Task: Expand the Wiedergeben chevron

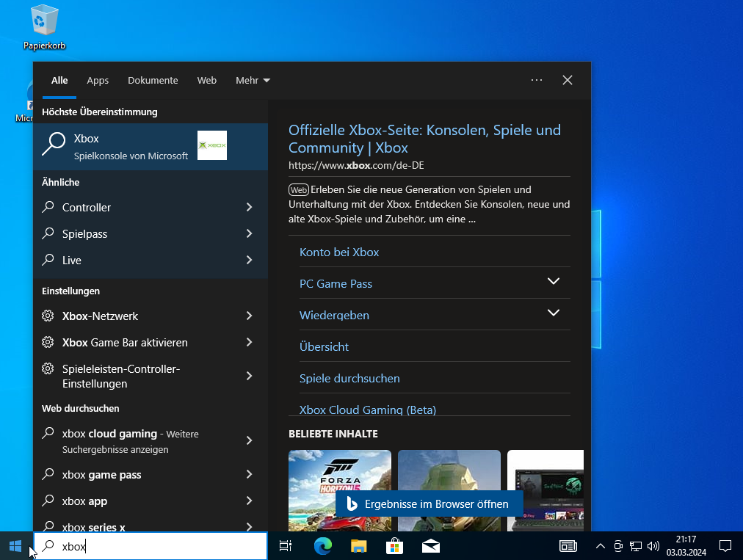Action: click(x=553, y=313)
